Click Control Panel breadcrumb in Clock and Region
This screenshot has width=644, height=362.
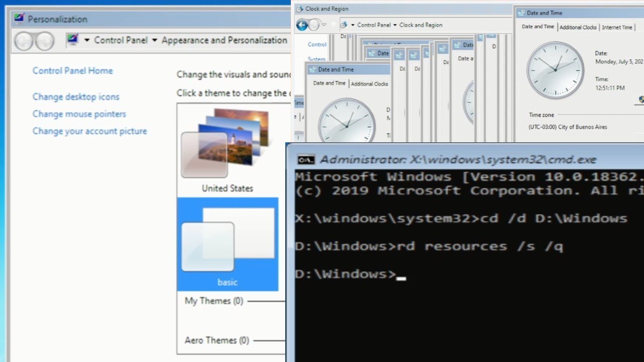pyautogui.click(x=374, y=25)
